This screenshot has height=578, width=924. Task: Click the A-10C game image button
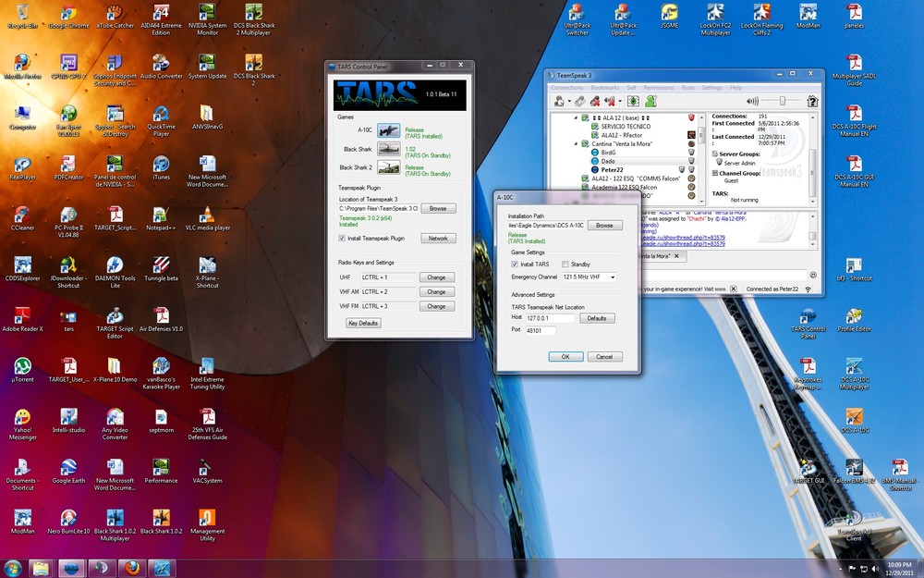[x=388, y=132]
